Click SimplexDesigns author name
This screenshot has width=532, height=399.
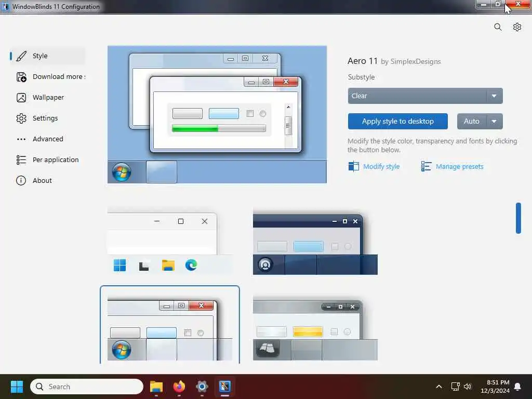(x=415, y=62)
